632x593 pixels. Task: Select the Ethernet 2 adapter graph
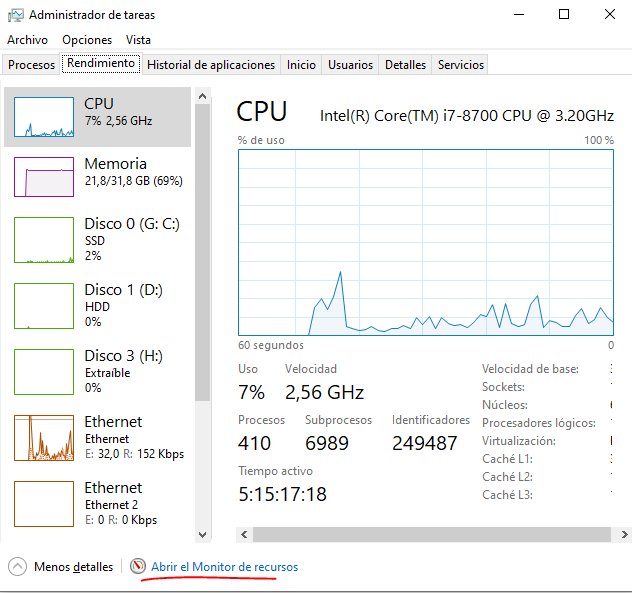[x=43, y=503]
